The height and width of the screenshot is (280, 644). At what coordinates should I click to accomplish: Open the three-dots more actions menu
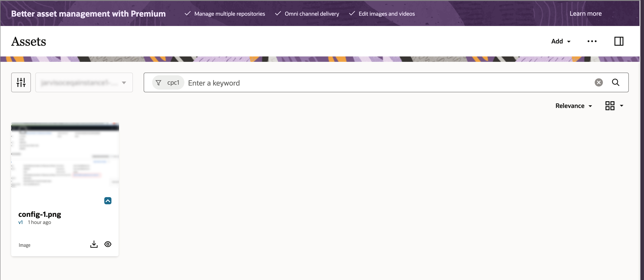[x=592, y=41]
